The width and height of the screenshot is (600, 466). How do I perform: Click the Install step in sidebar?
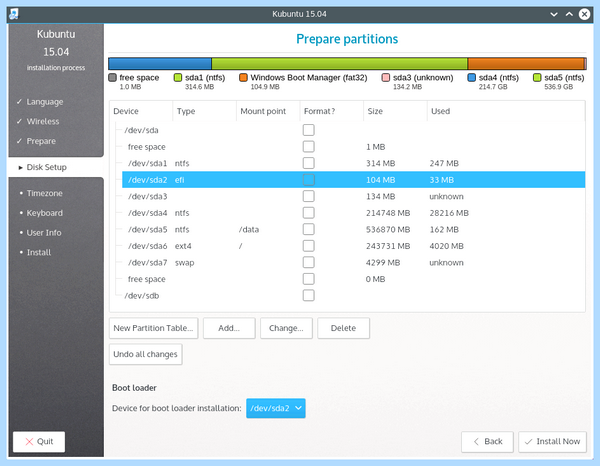tap(39, 253)
